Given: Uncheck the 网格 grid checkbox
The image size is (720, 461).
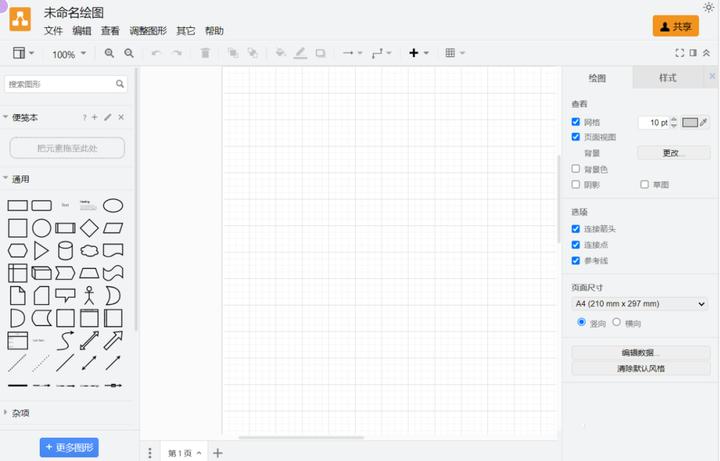Looking at the screenshot, I should [x=576, y=122].
